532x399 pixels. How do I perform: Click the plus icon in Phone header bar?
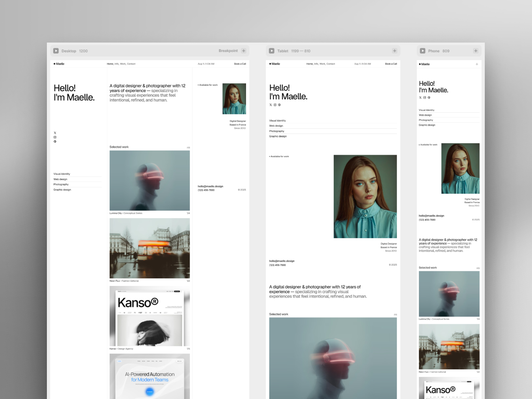pos(476,51)
